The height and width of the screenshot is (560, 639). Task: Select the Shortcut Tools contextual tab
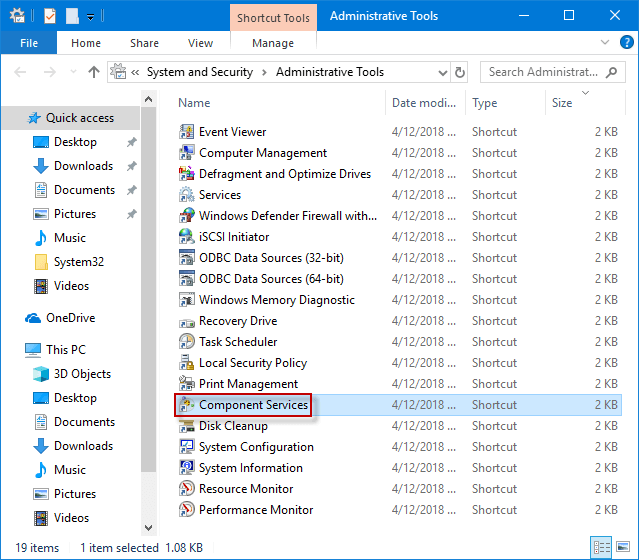[x=273, y=18]
